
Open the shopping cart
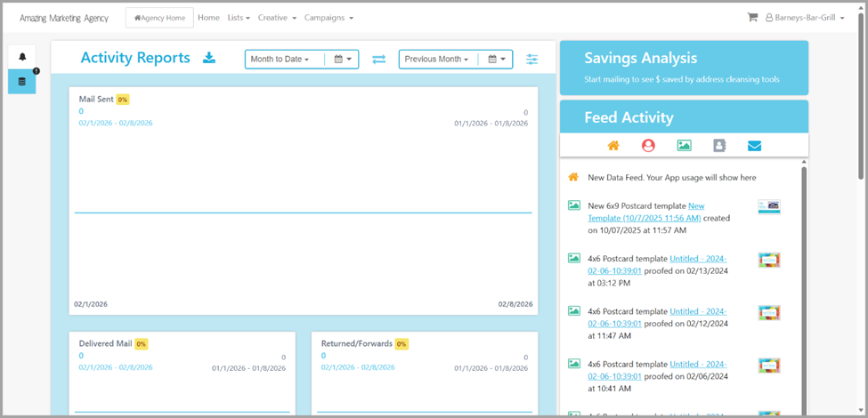click(x=752, y=18)
